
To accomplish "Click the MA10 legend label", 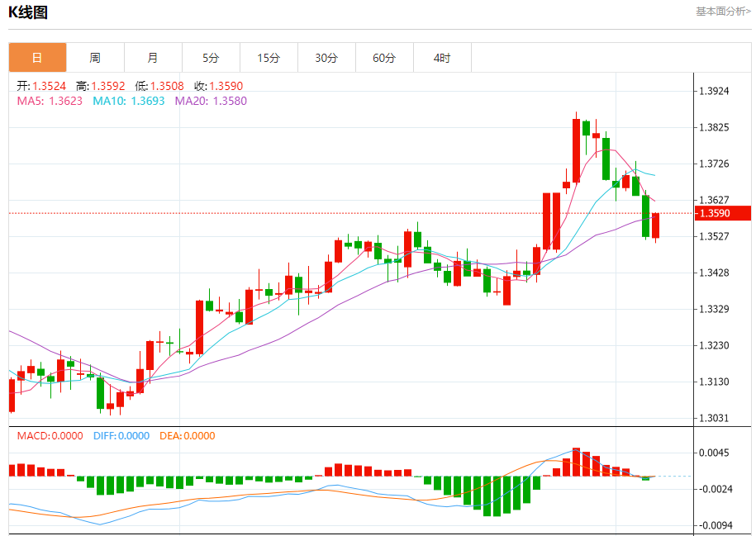I will click(128, 101).
